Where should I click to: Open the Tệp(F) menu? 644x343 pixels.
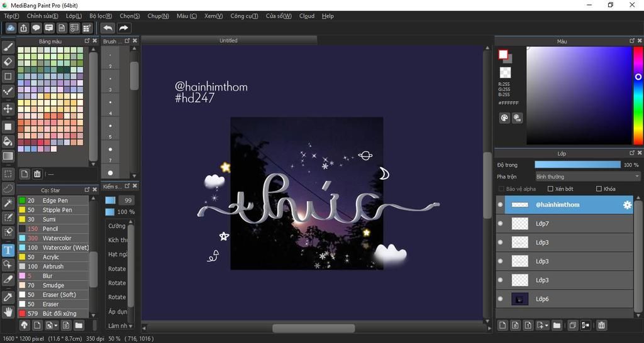[11, 16]
